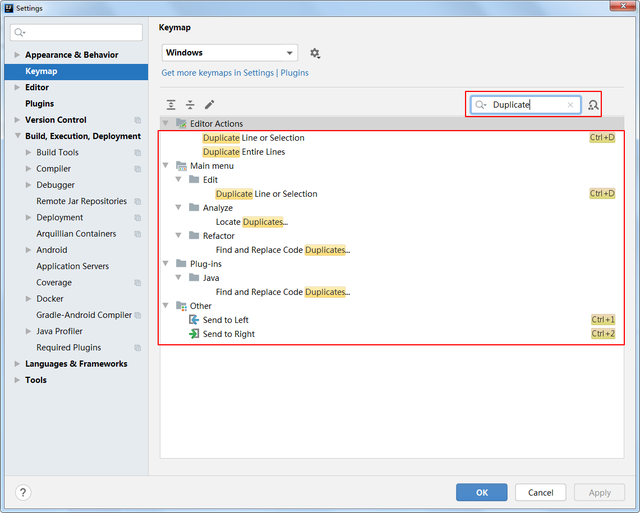The width and height of the screenshot is (640, 513).
Task: Select Keymap in settings sidebar
Action: [76, 71]
